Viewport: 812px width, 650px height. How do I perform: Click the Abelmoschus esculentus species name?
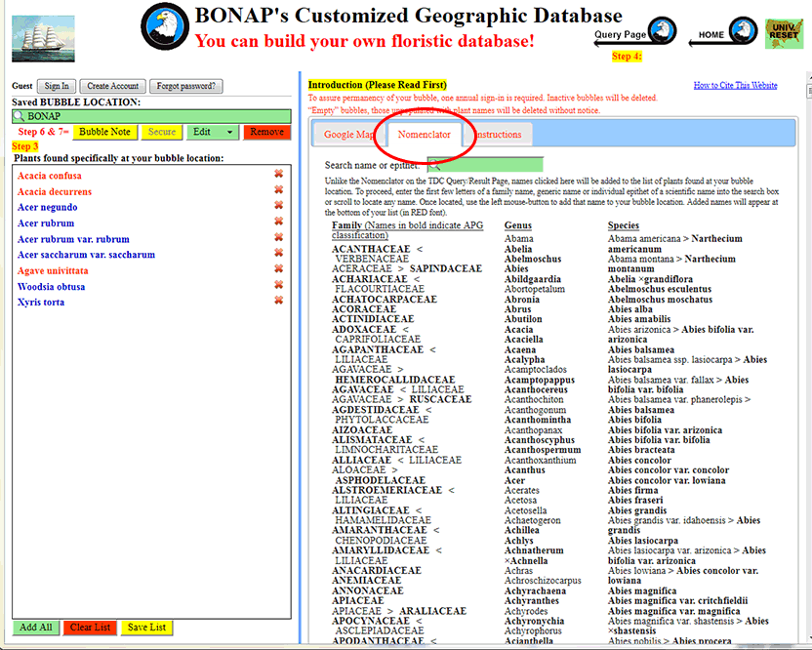[x=660, y=289]
